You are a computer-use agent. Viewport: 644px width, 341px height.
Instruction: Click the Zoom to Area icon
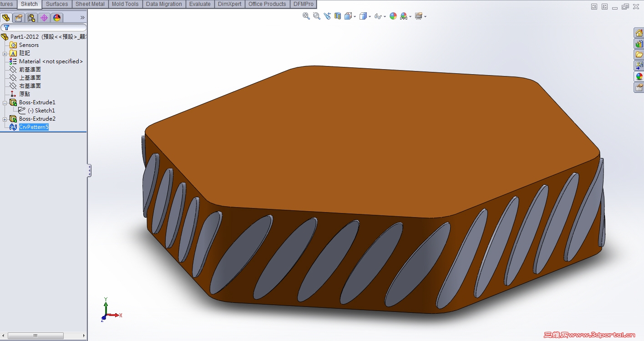click(317, 16)
